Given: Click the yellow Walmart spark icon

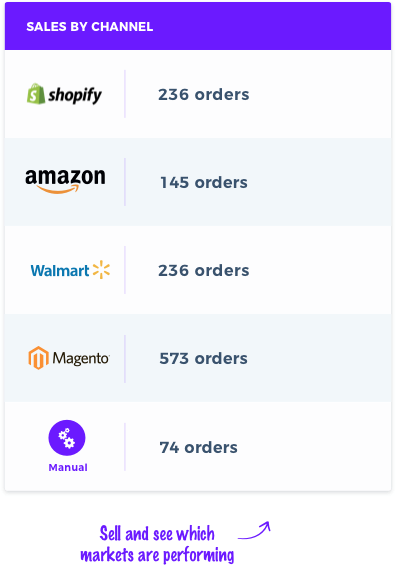Looking at the screenshot, I should click(x=101, y=270).
